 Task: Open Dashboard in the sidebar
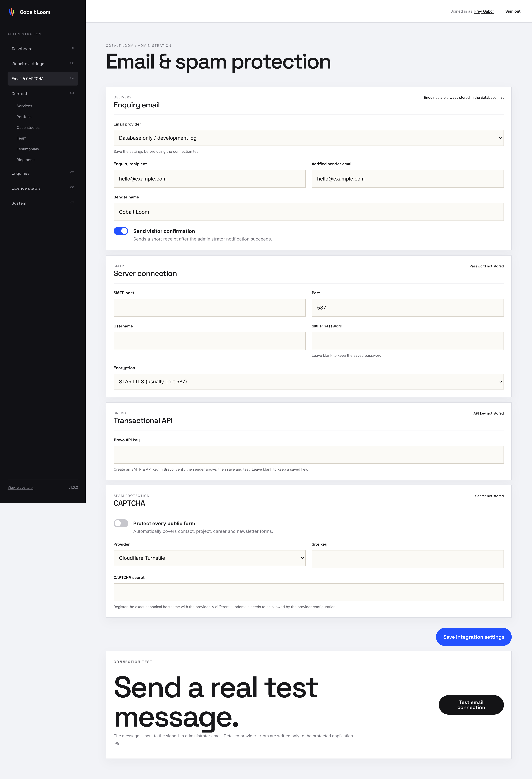[x=42, y=49]
